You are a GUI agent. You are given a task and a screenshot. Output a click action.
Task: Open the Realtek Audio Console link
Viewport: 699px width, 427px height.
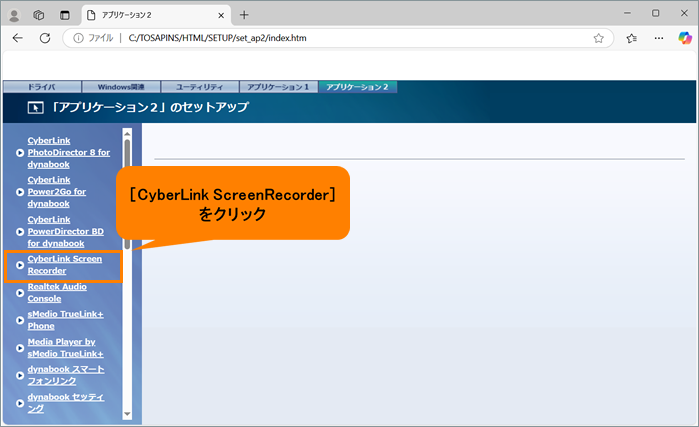[x=57, y=292]
